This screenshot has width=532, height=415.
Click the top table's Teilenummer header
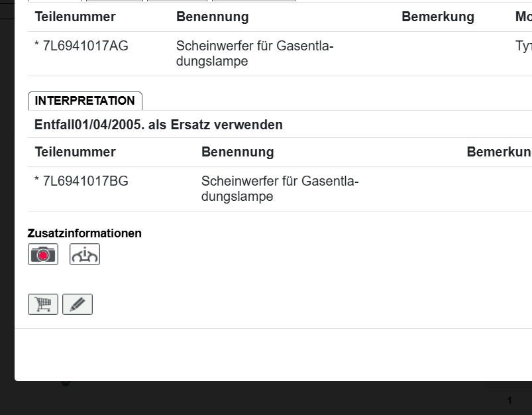pos(75,17)
